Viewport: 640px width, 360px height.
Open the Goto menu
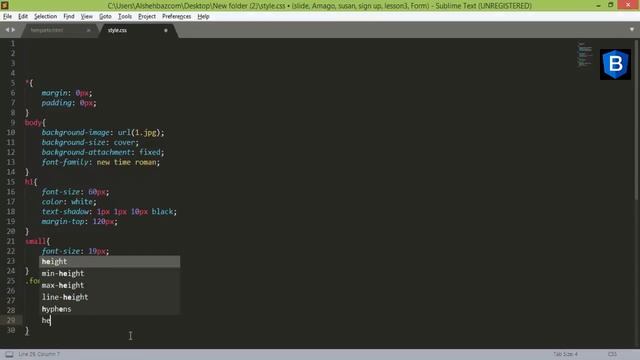105,16
